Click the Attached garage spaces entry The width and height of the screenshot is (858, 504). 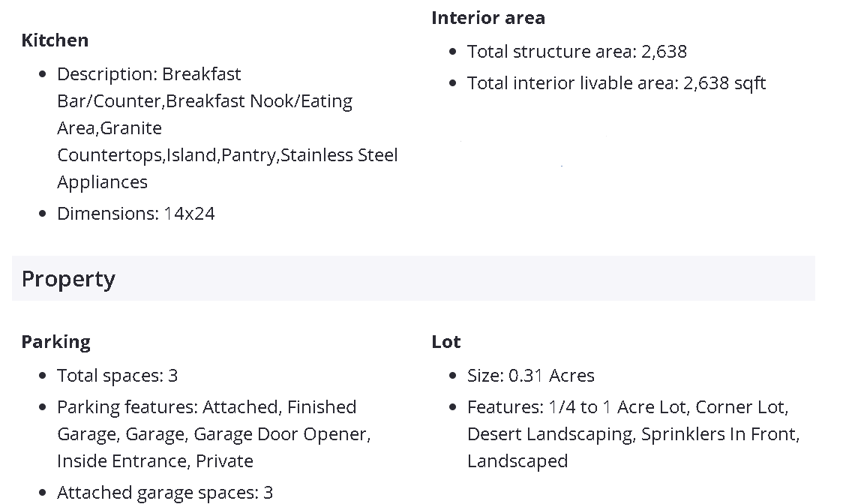pyautogui.click(x=165, y=493)
